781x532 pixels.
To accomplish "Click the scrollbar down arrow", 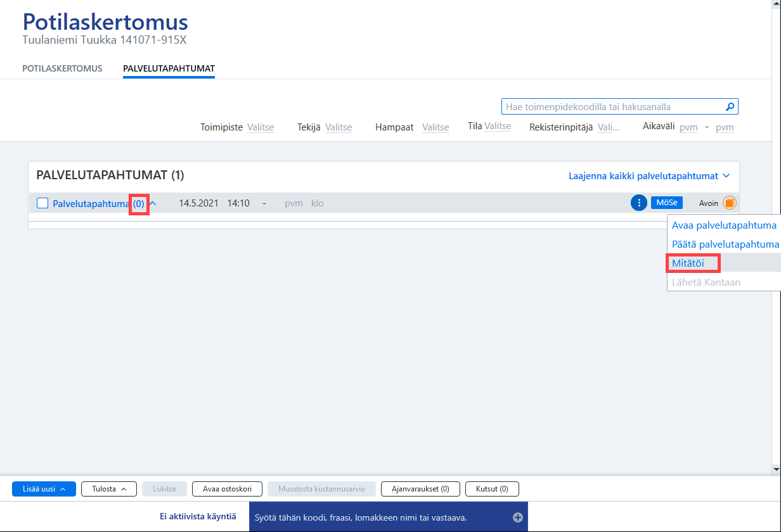I will point(776,469).
